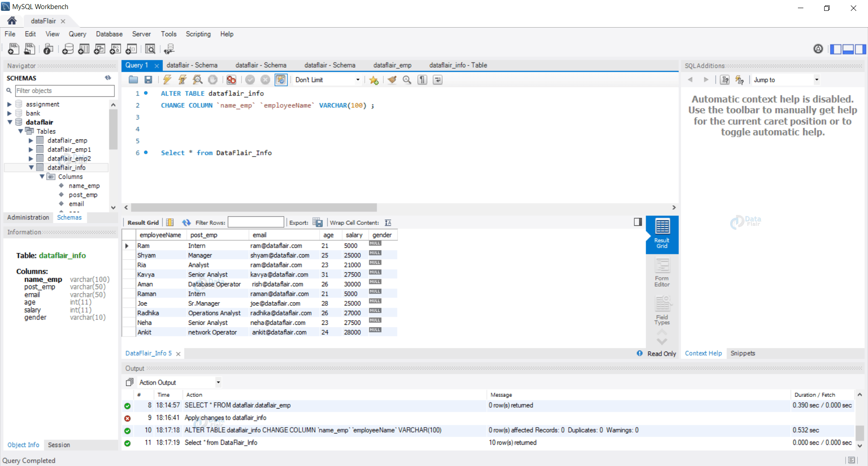Open the Query menu
The width and height of the screenshot is (868, 466).
pyautogui.click(x=77, y=34)
